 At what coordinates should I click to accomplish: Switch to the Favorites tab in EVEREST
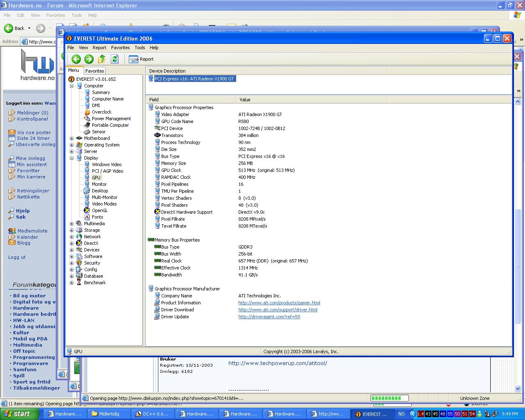click(x=95, y=71)
